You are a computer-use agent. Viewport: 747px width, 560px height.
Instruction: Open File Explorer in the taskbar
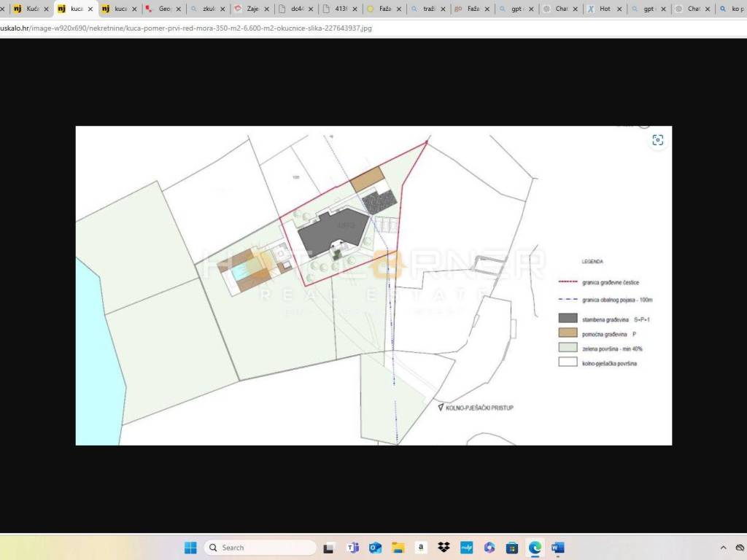click(x=398, y=548)
